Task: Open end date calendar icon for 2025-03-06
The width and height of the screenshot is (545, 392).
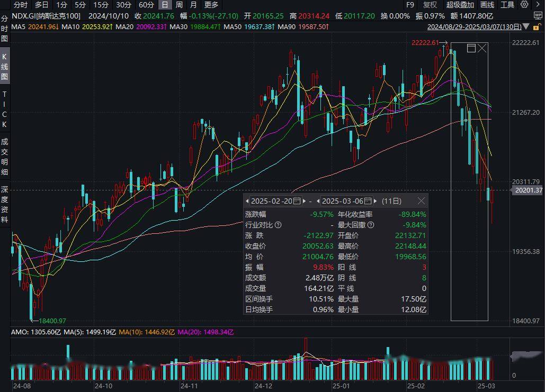Action: tap(368, 200)
